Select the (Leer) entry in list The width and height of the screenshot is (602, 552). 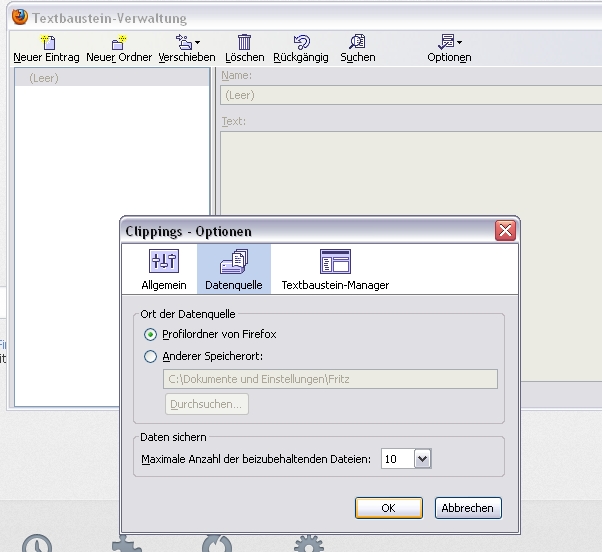pyautogui.click(x=44, y=78)
